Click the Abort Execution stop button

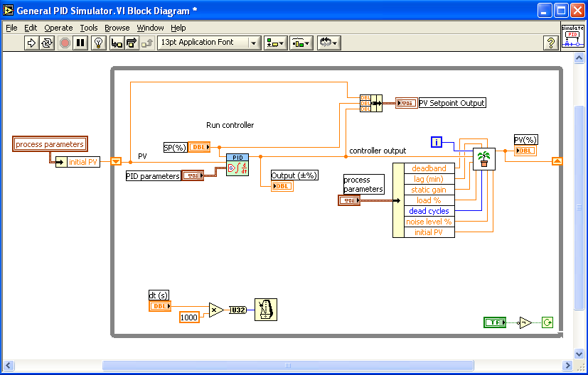point(65,43)
